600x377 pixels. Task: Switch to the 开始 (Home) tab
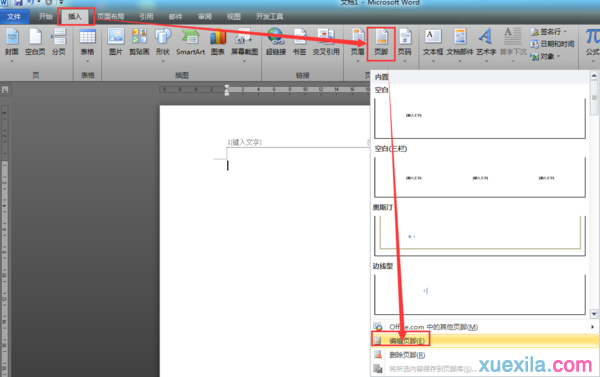45,16
